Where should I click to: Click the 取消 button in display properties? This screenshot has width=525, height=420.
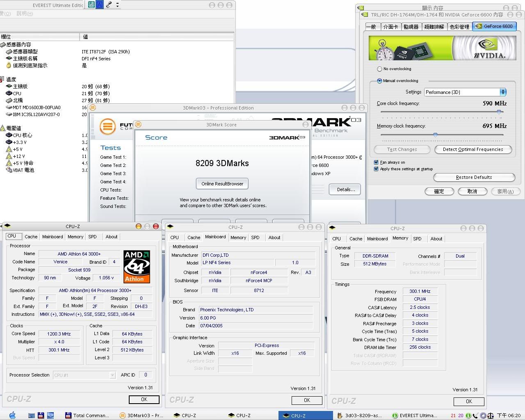click(472, 191)
